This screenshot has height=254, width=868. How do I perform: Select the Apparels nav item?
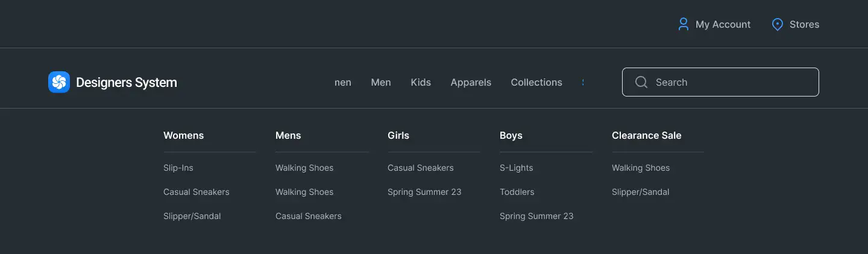click(471, 82)
